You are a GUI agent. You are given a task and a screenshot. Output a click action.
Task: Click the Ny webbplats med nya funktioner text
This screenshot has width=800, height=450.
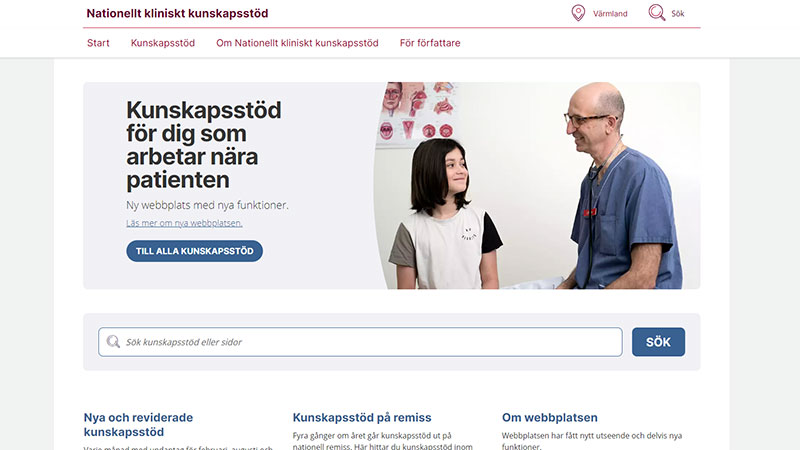(207, 205)
